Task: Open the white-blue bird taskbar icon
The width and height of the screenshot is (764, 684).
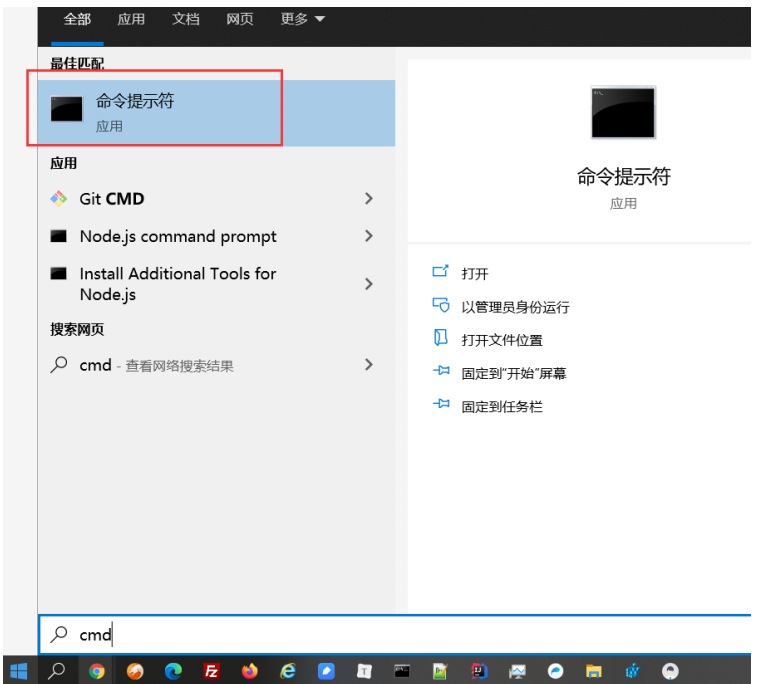Action: coord(555,671)
